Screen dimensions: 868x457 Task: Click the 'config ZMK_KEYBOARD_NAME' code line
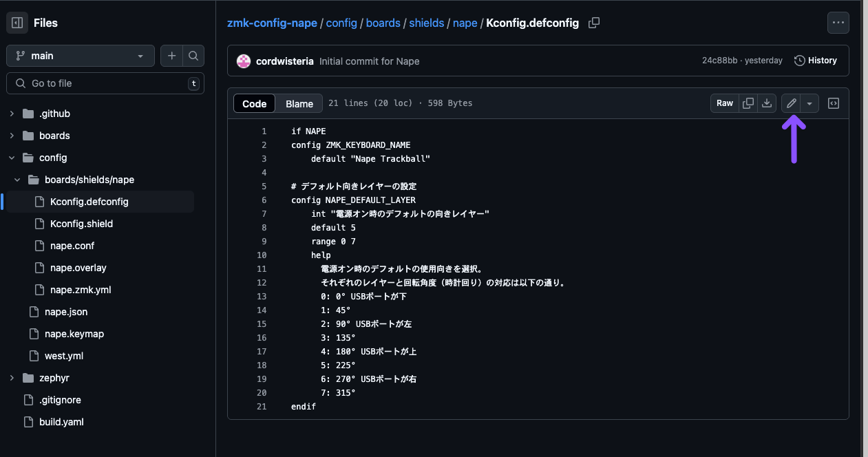[x=351, y=145]
